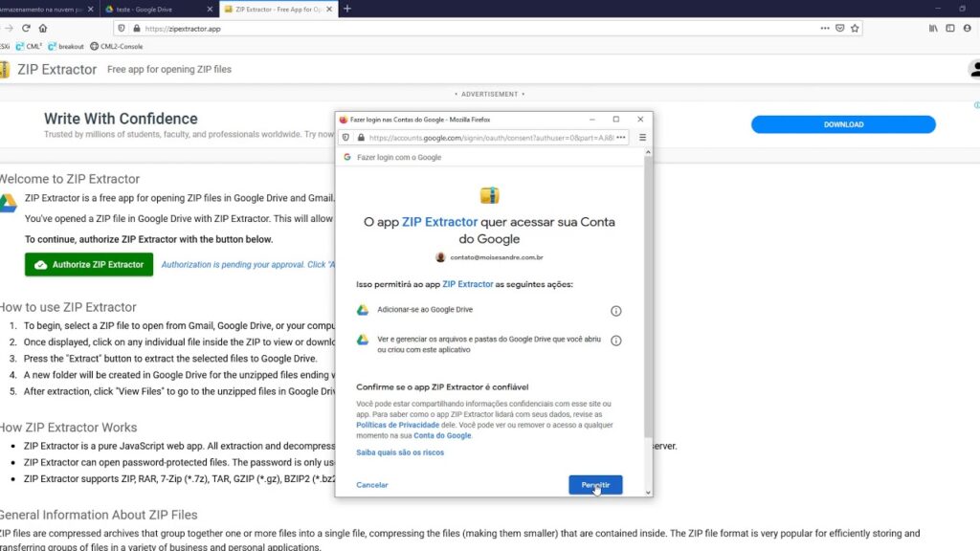Screen dimensions: 980x551
Task: Reload the zipextractor.app page
Action: click(26, 28)
